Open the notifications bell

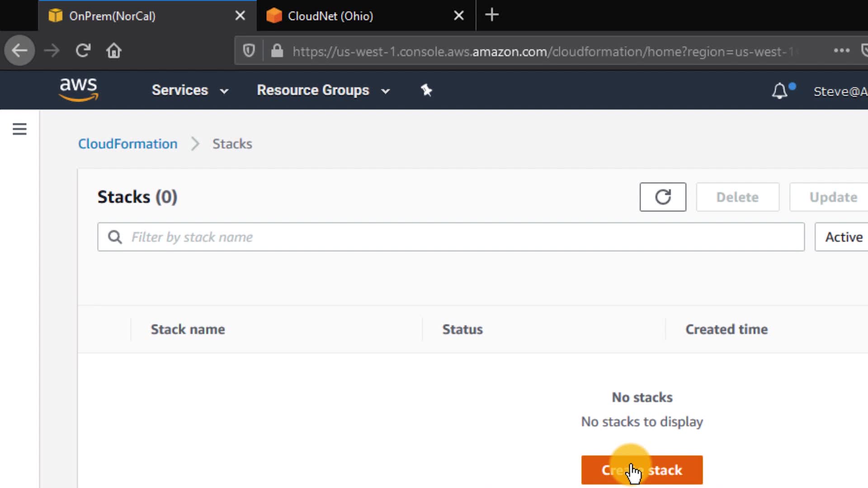coord(779,91)
